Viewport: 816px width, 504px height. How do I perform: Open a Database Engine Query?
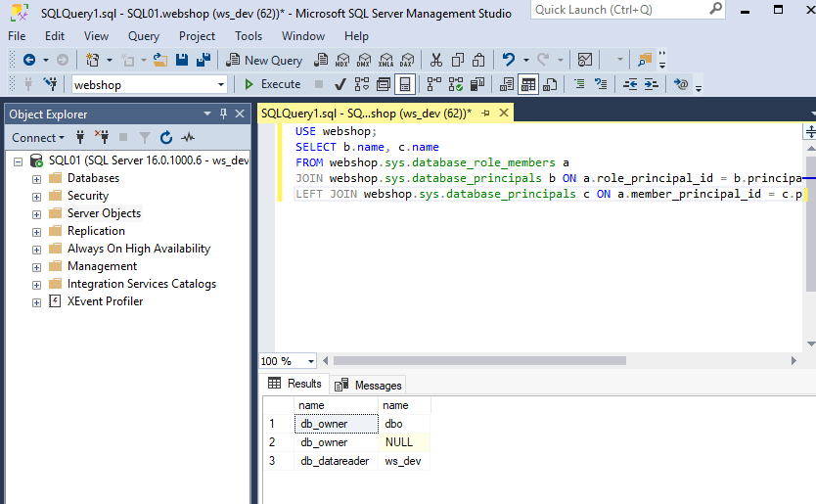click(x=321, y=60)
